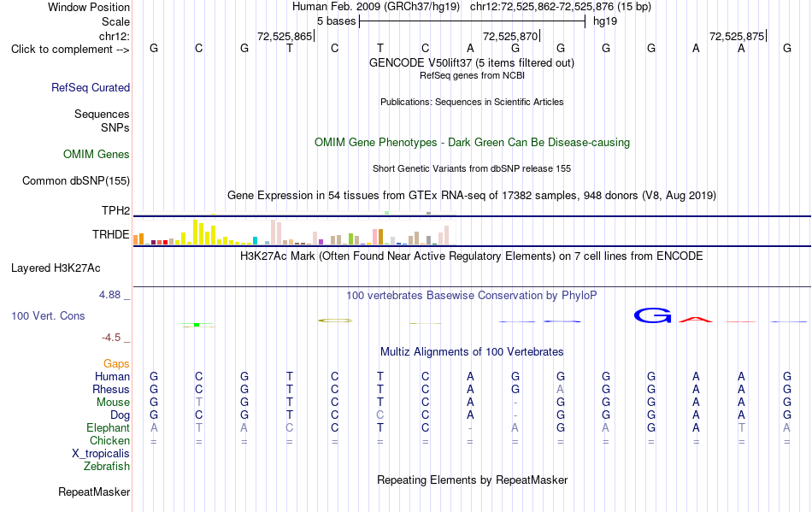Screen dimensions: 812x512
Task: Click the TPH2 gene expression label
Action: [115, 210]
